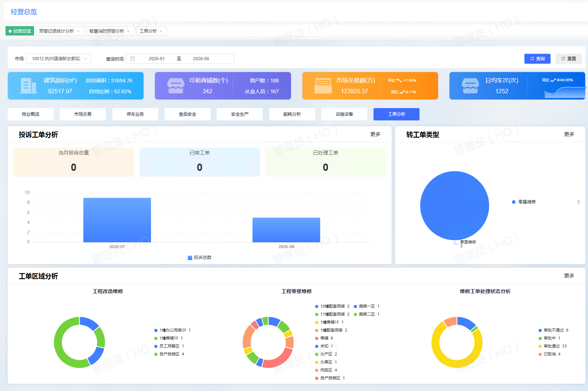588x391 pixels.
Task: Switch to the 食品安全 tab
Action: 187,114
